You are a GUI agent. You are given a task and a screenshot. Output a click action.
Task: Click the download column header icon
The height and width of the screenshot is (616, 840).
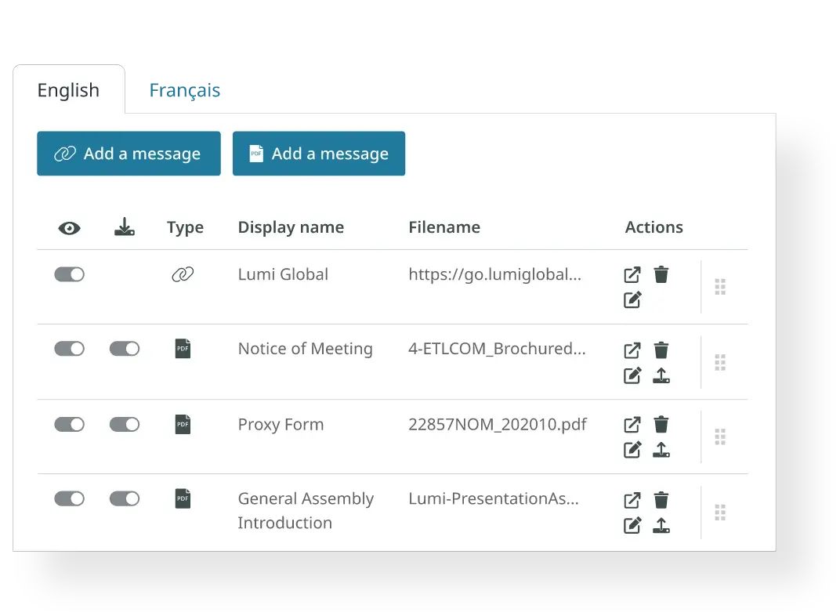(124, 227)
